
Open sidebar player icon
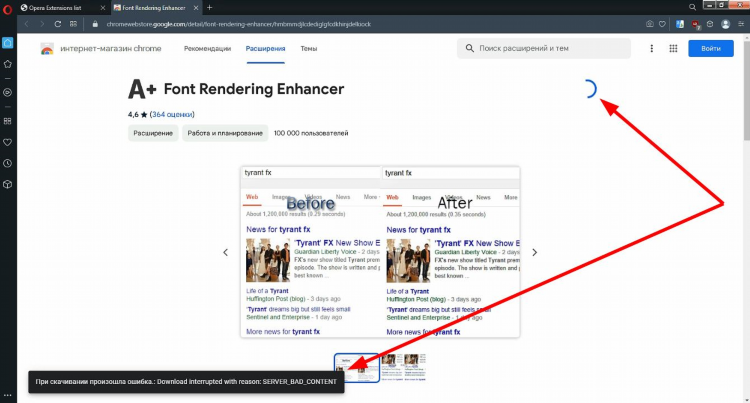(8, 92)
